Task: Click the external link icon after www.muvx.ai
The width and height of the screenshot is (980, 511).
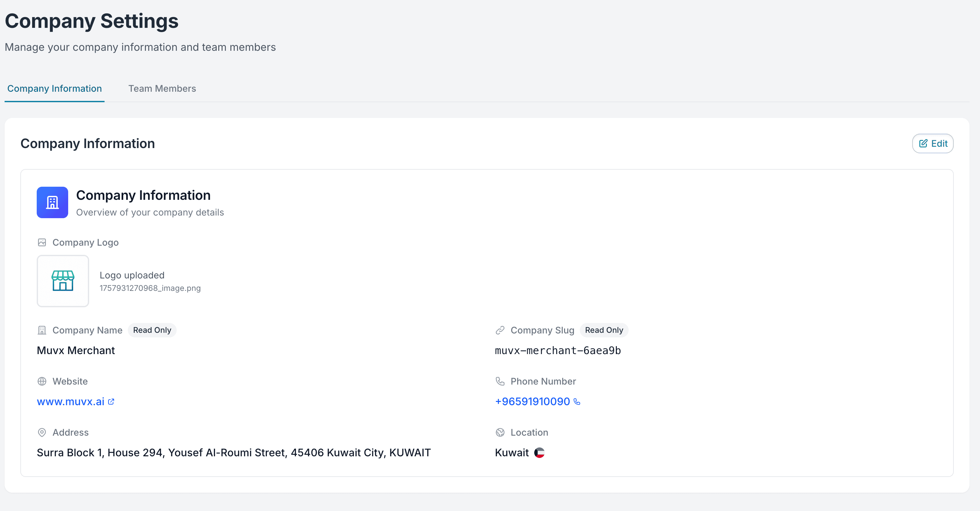Action: 111,402
